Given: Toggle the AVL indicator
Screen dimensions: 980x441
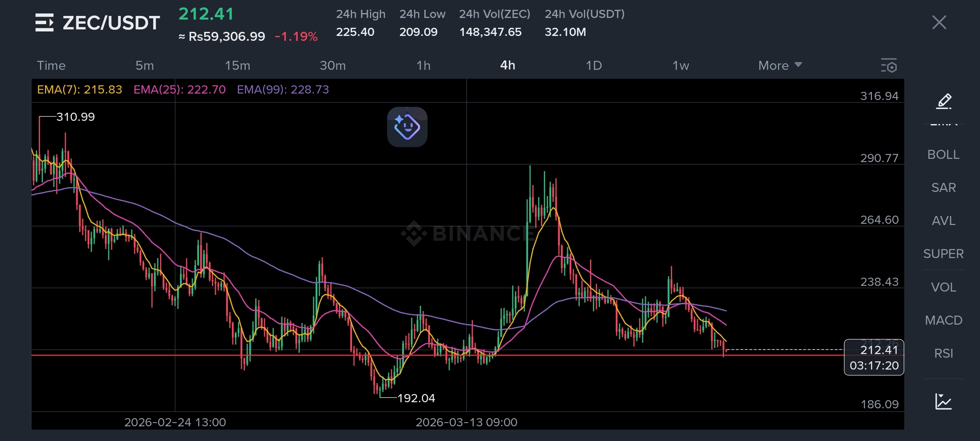Looking at the screenshot, I should 943,220.
